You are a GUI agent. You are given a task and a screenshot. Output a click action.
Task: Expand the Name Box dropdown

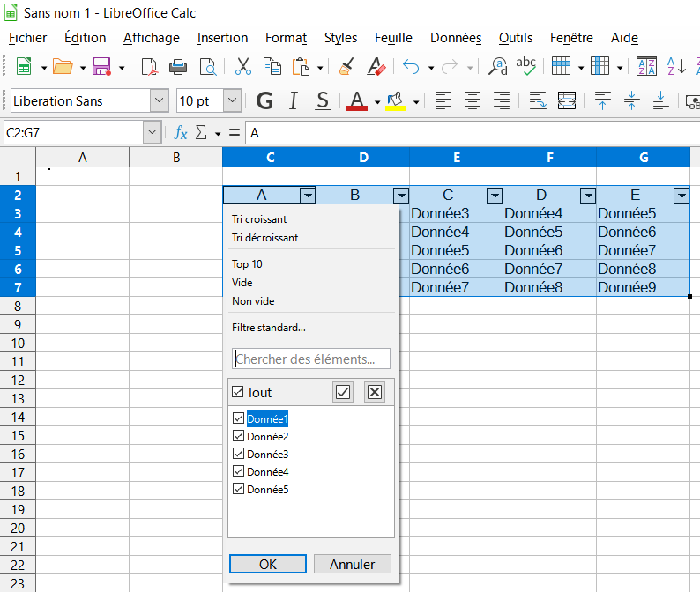click(x=152, y=132)
